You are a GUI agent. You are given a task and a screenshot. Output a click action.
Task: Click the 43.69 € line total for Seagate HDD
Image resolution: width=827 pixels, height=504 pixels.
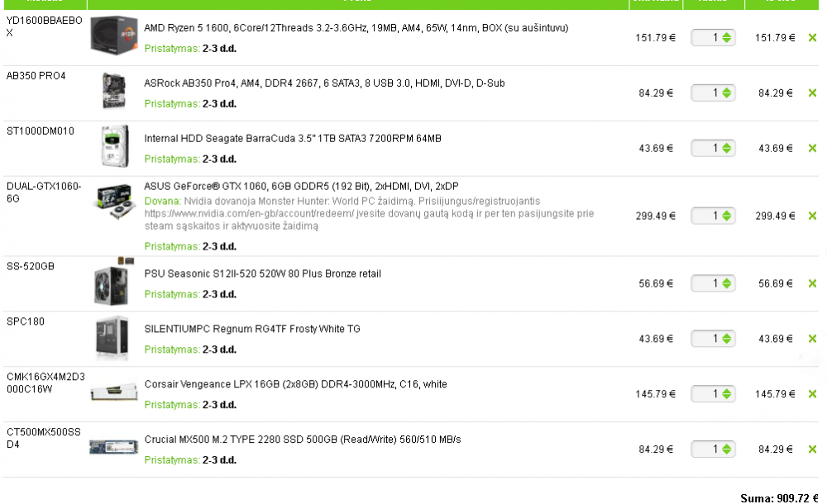point(776,149)
